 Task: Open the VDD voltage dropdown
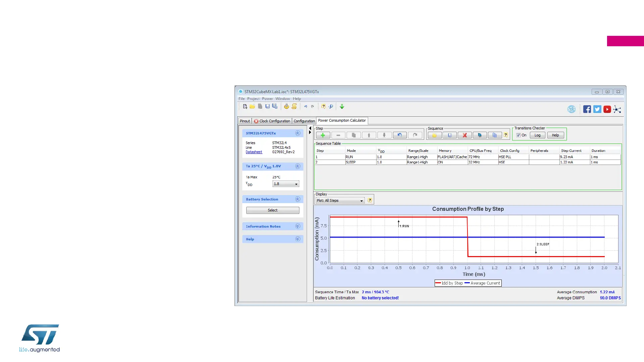(286, 184)
